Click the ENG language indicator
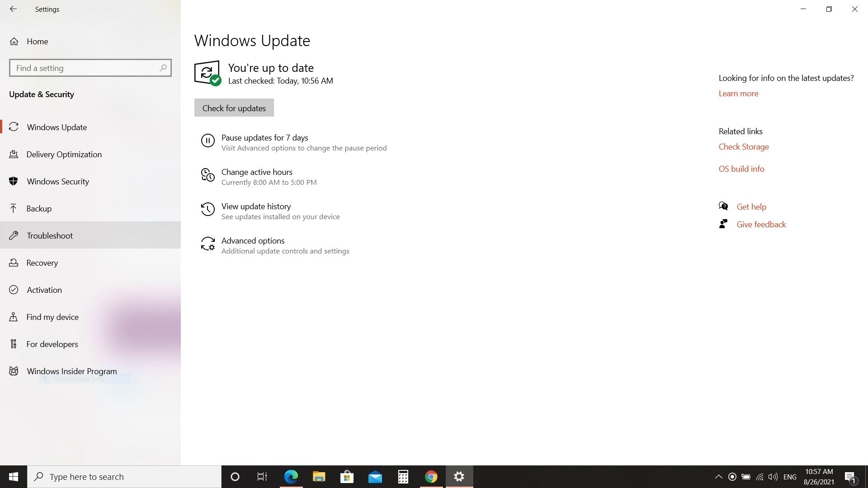868x488 pixels. (x=790, y=477)
